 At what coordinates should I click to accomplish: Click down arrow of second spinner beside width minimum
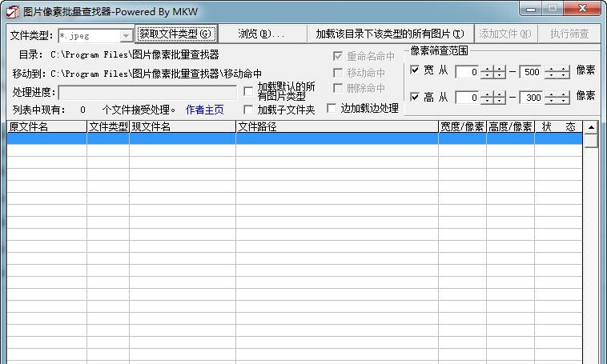pos(500,75)
